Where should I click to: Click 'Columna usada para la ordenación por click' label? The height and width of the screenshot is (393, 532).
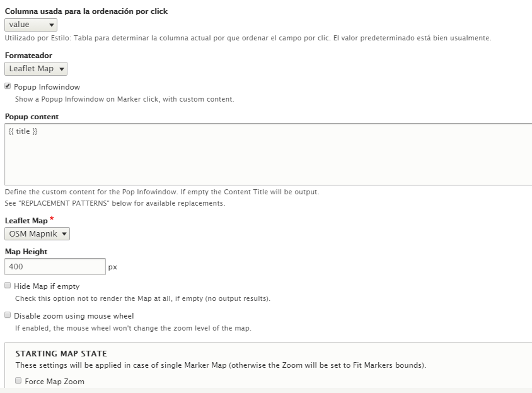[86, 11]
